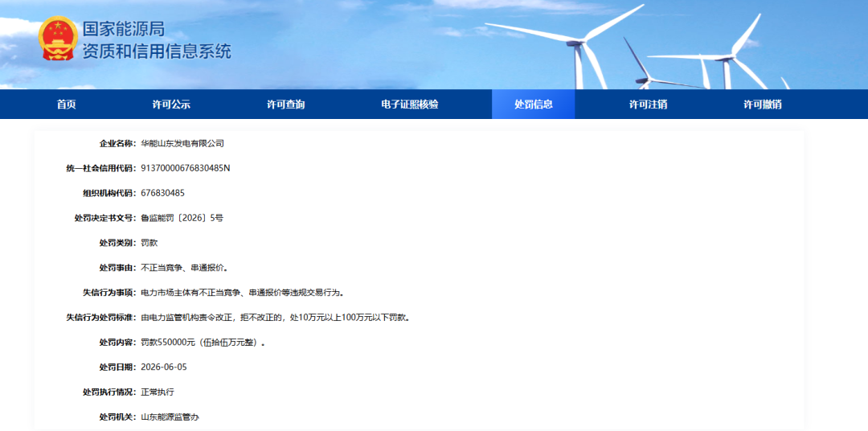The width and height of the screenshot is (868, 431).
Task: Click the 处罚机关 label
Action: pyautogui.click(x=118, y=417)
